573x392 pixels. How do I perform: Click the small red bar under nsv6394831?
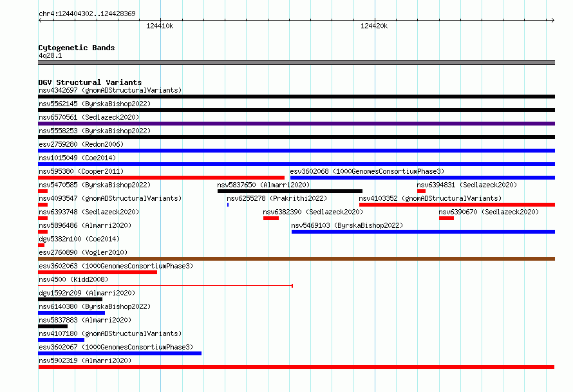point(421,191)
